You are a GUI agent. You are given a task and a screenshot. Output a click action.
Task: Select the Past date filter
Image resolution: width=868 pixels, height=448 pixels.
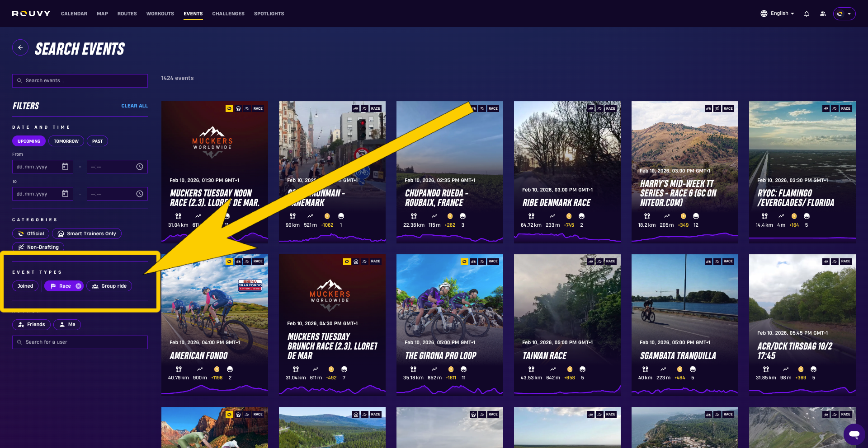97,141
